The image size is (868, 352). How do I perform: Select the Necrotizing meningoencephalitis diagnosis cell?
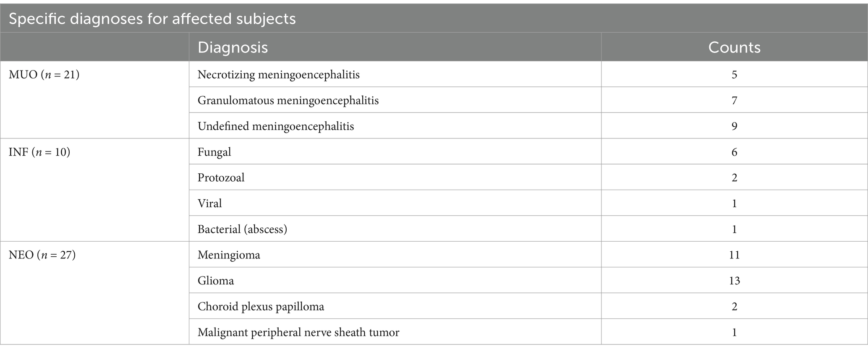(x=278, y=75)
